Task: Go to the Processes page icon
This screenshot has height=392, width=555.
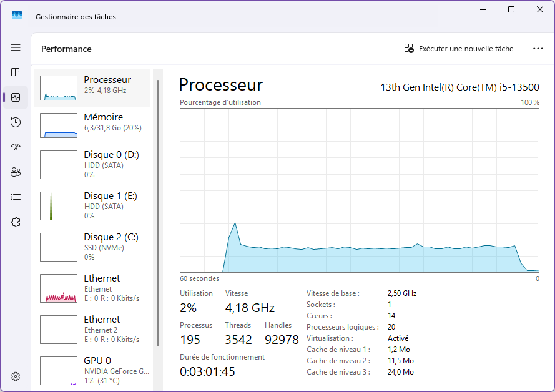Action: coord(16,72)
